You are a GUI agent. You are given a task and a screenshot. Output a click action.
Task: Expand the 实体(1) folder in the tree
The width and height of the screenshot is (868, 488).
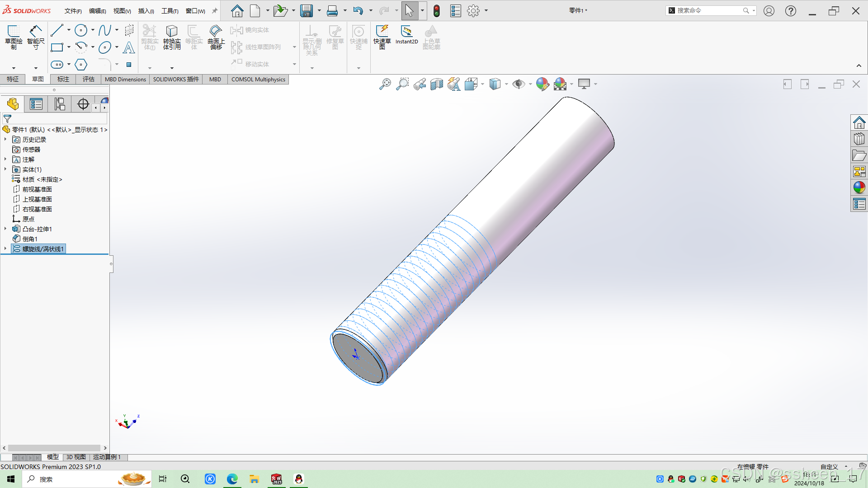(x=5, y=169)
